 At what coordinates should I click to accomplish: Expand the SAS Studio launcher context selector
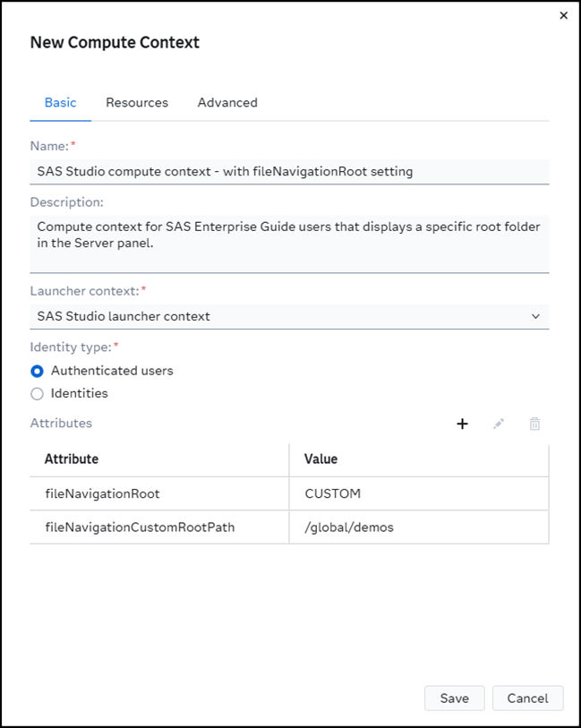coord(535,316)
